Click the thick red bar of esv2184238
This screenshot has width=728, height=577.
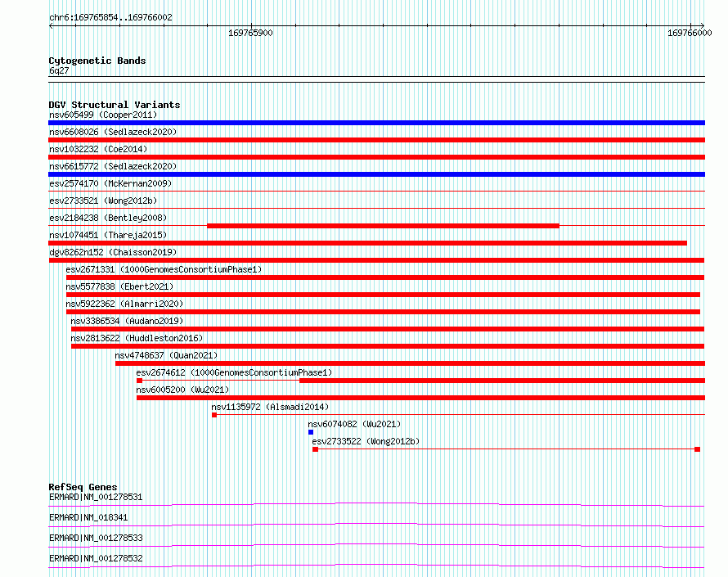383,226
